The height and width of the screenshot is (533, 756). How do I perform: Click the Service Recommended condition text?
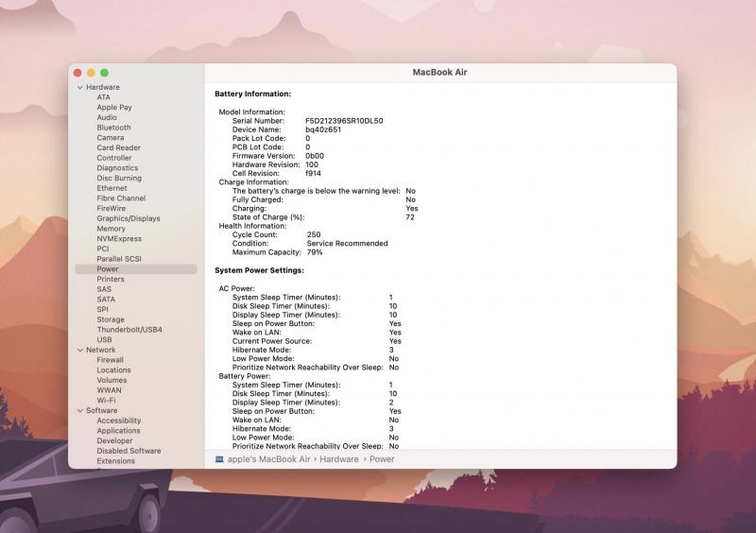click(347, 244)
